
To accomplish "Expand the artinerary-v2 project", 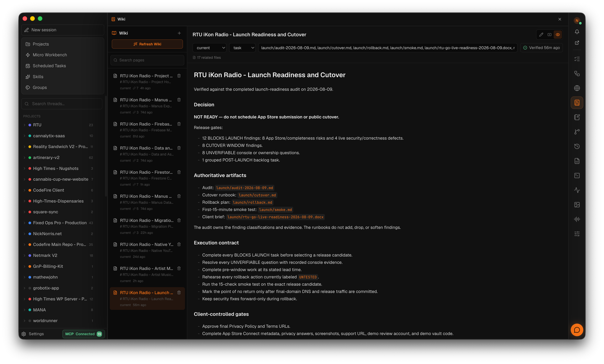I will coord(24,158).
